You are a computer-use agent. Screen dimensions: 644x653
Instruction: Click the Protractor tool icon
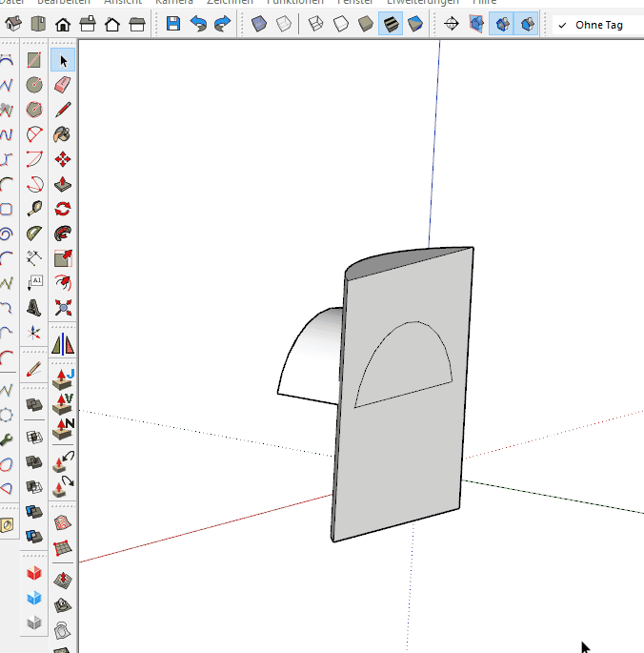pyautogui.click(x=35, y=234)
